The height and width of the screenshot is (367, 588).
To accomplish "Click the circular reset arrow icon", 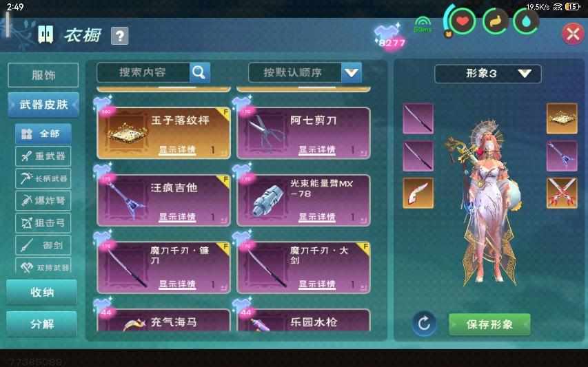I will 424,323.
